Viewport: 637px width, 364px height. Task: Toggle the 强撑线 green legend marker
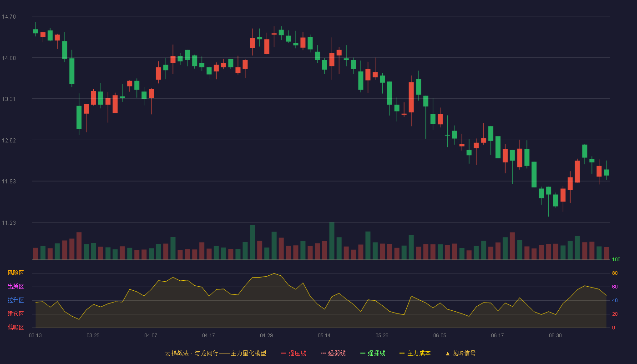(x=363, y=353)
